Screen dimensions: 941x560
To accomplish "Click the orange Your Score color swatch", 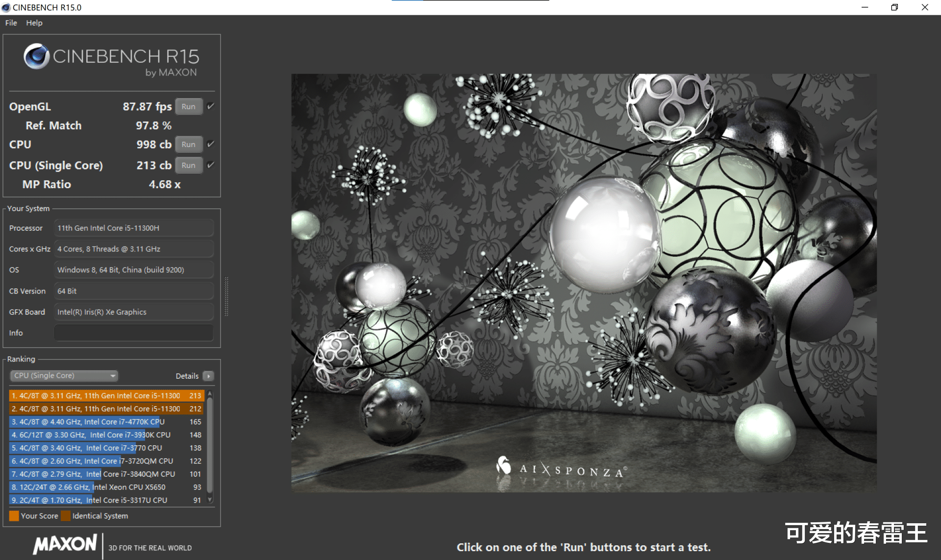I will click(x=14, y=515).
